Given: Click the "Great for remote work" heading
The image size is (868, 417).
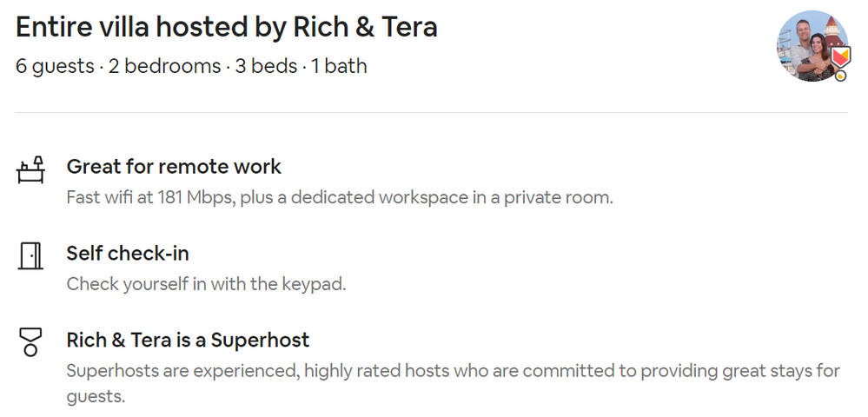Looking at the screenshot, I should (174, 167).
